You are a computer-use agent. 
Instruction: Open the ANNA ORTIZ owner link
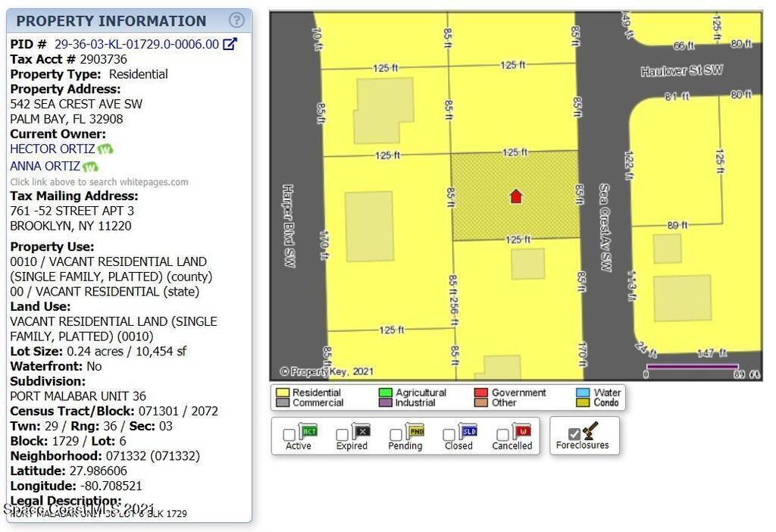(45, 166)
